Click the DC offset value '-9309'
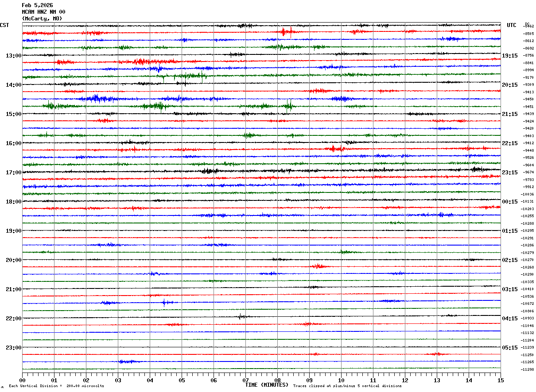 click(528, 85)
